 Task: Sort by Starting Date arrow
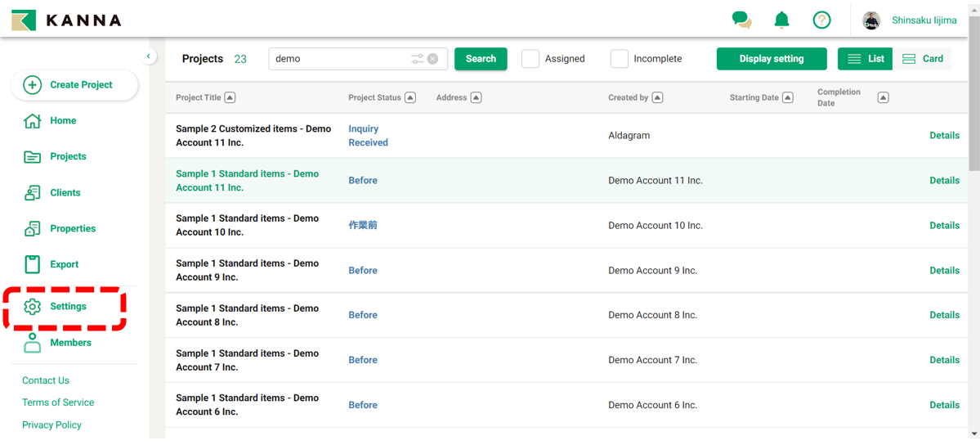[x=787, y=97]
